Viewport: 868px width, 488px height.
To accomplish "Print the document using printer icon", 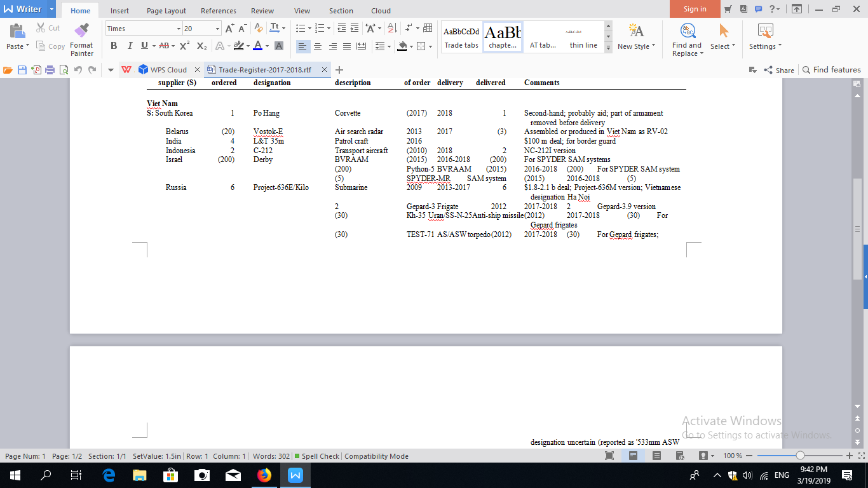I will pos(50,70).
